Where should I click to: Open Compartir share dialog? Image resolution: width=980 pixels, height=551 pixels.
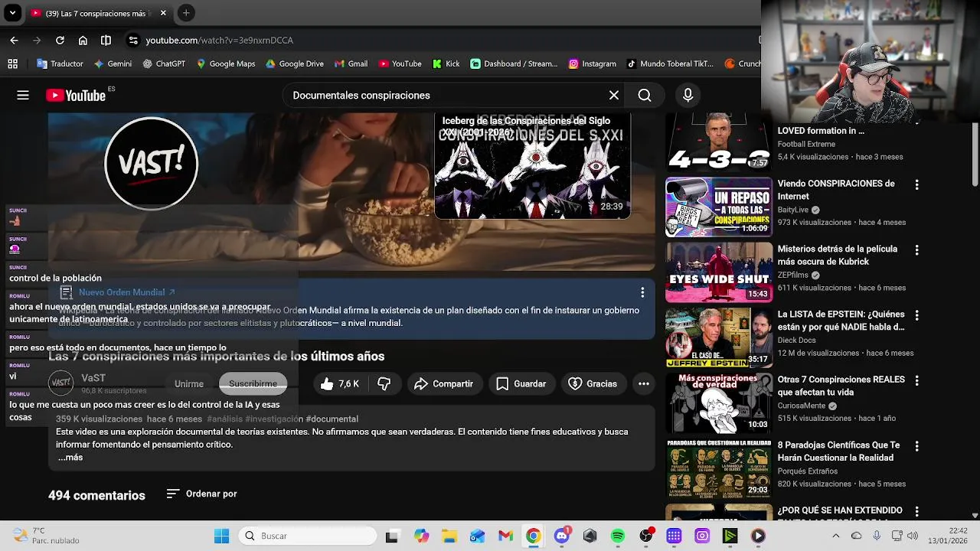tap(443, 384)
